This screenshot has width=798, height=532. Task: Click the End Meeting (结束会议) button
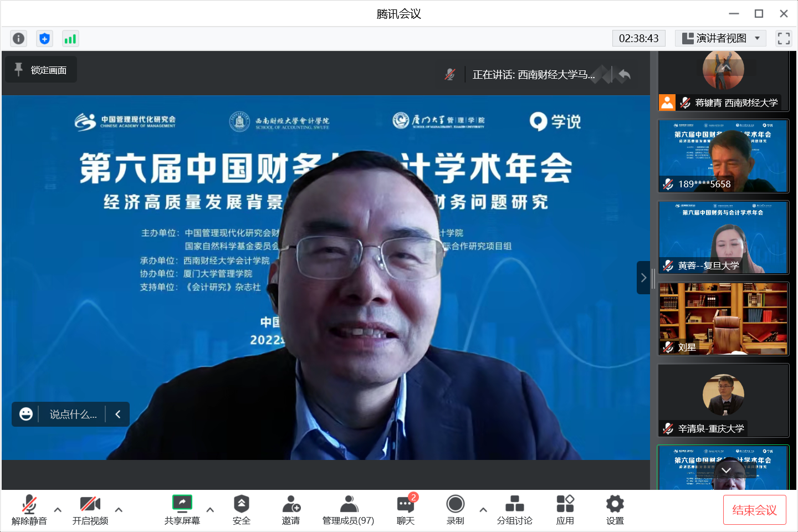pos(754,510)
